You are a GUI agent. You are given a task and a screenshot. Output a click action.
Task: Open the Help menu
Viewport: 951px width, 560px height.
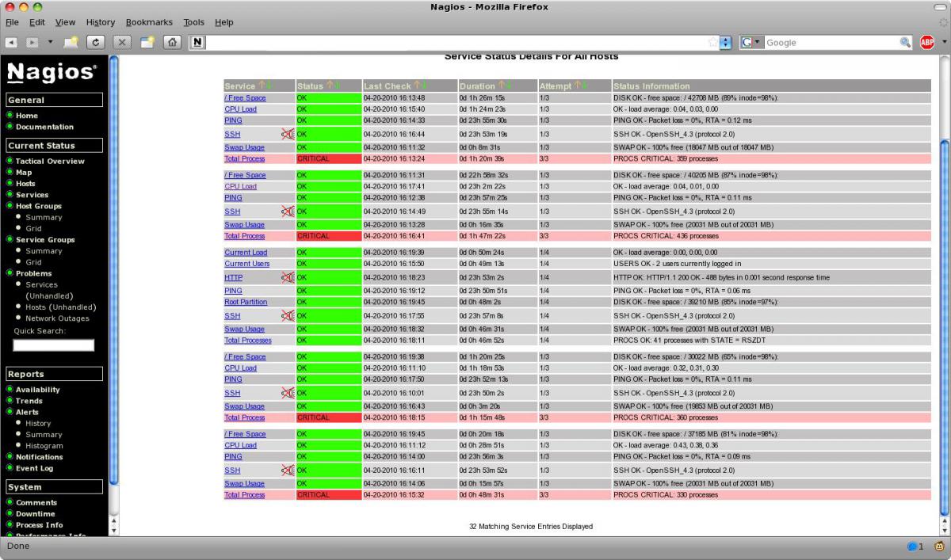tap(224, 22)
